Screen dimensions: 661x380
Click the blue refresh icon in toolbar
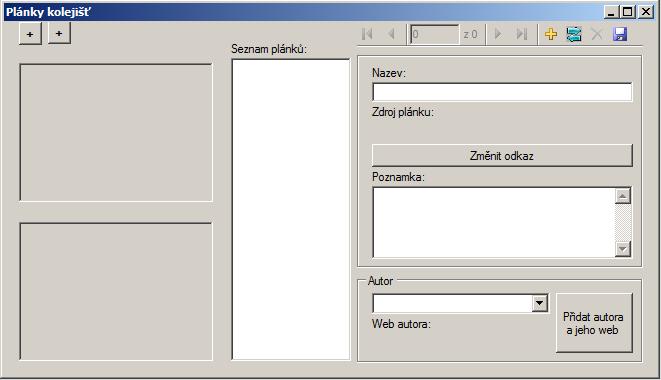[574, 34]
